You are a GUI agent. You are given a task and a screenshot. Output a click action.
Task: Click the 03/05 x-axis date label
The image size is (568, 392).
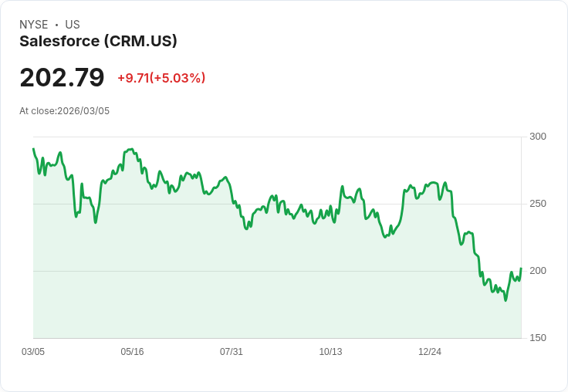pos(33,351)
